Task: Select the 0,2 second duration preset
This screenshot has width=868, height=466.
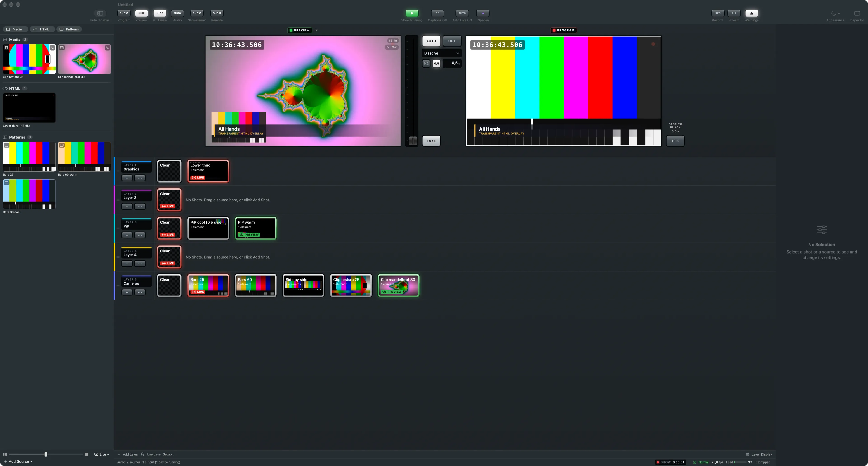Action: pyautogui.click(x=426, y=63)
